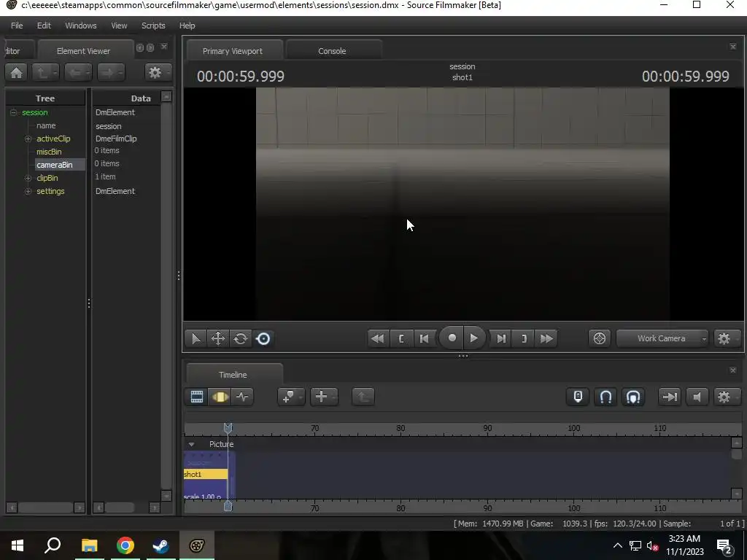Click the playhead marker on bottom ruler

pyautogui.click(x=228, y=506)
